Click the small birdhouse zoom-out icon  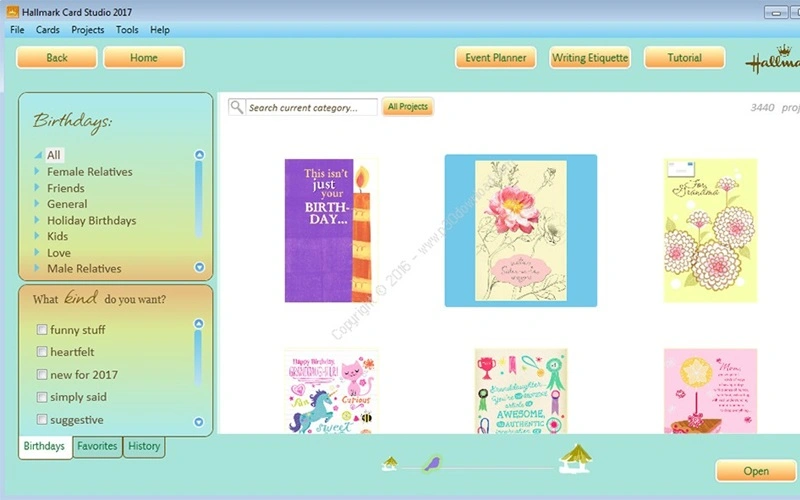pyautogui.click(x=390, y=462)
